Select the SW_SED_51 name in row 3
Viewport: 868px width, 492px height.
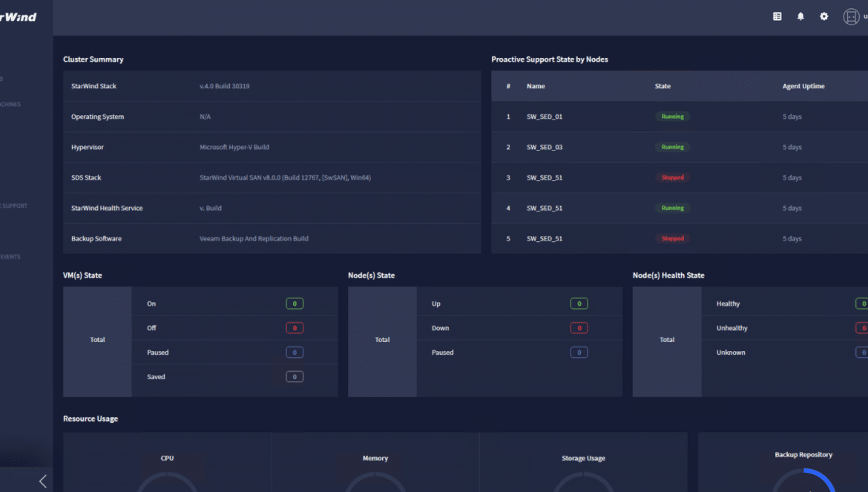tap(544, 177)
